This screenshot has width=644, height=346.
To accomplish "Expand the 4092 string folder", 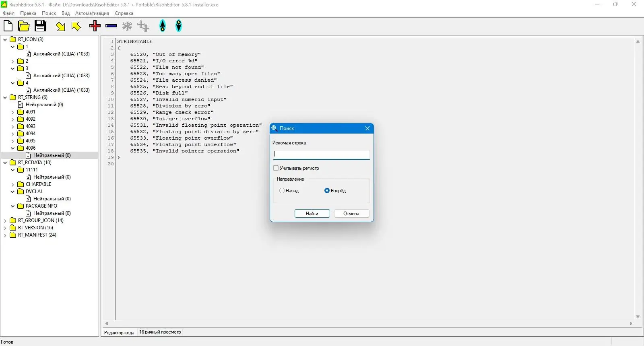I will pyautogui.click(x=12, y=119).
